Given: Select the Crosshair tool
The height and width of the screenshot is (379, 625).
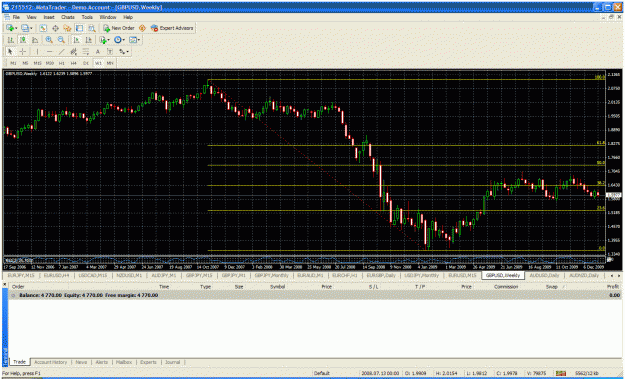Looking at the screenshot, I should point(23,52).
